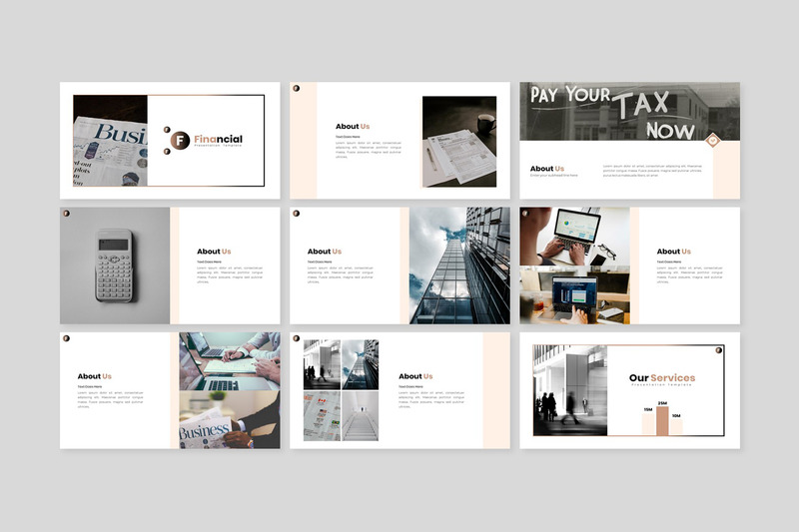The width and height of the screenshot is (799, 532).
Task: Select the blurred pedestrians photo on Services slide
Action: click(570, 390)
